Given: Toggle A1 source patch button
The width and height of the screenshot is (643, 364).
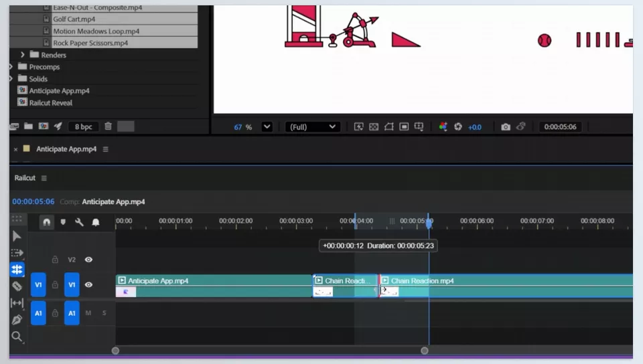Looking at the screenshot, I should (38, 313).
